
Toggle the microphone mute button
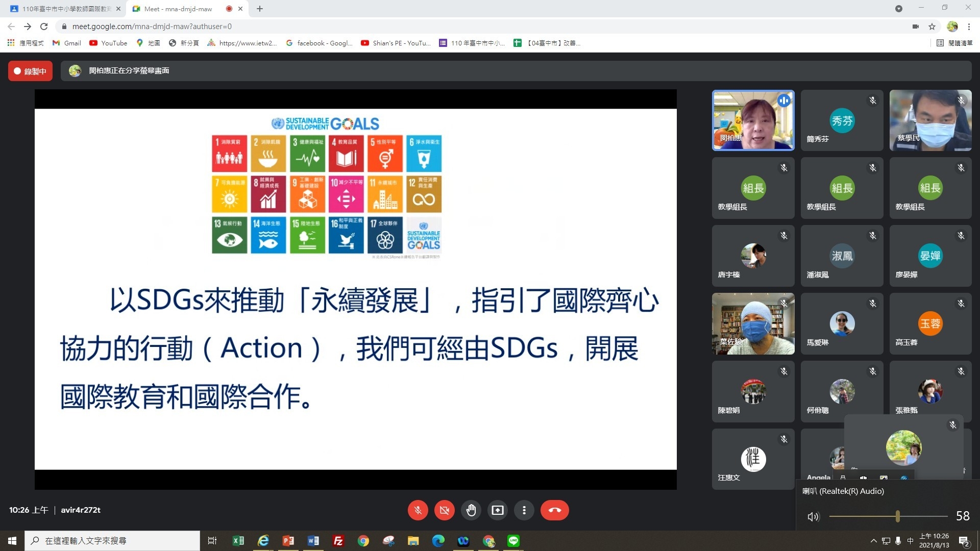coord(418,510)
